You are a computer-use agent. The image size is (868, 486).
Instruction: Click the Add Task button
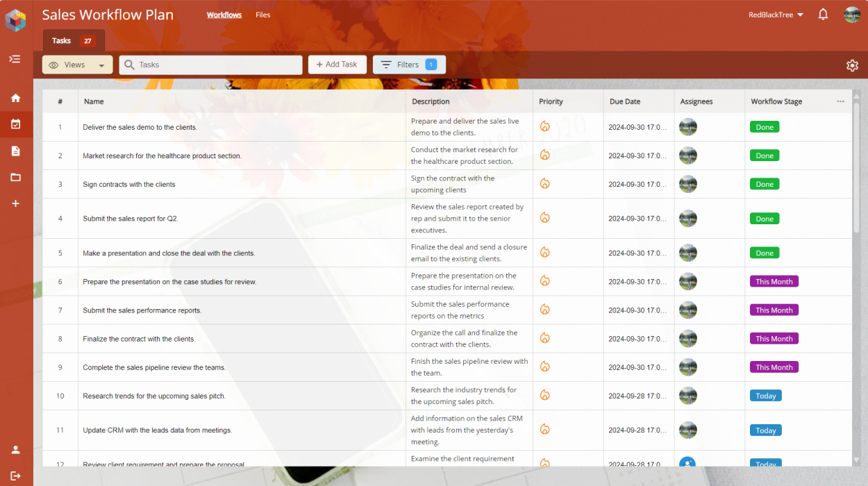pyautogui.click(x=337, y=65)
